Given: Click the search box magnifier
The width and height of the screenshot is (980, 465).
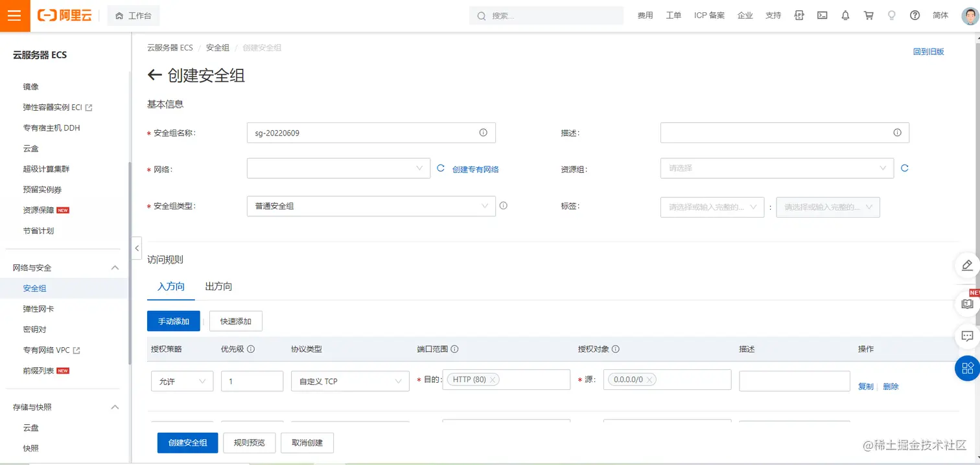Looking at the screenshot, I should (x=482, y=16).
